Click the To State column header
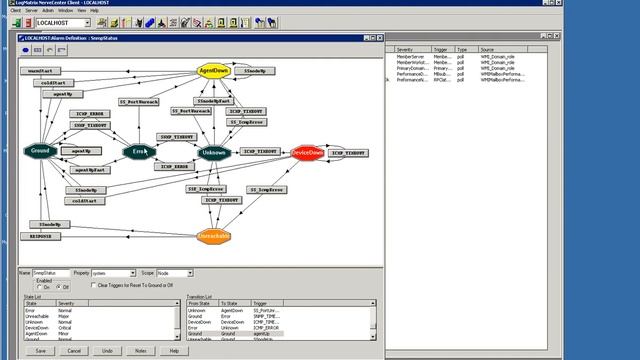The width and height of the screenshot is (640, 360). 235,303
